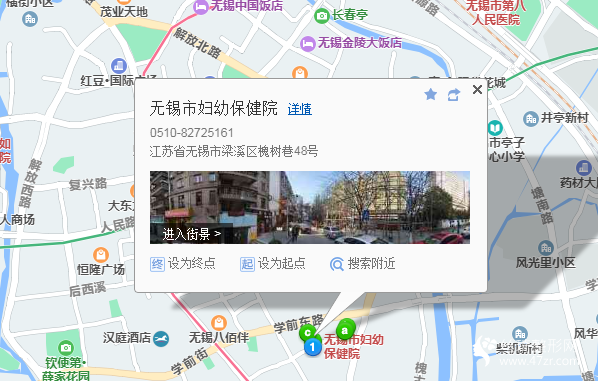The width and height of the screenshot is (598, 381).
Task: Click the share arrow icon in popup
Action: click(x=453, y=95)
